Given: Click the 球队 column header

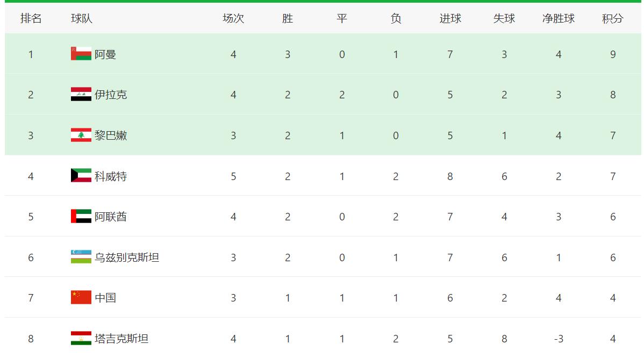Looking at the screenshot, I should pos(82,18).
